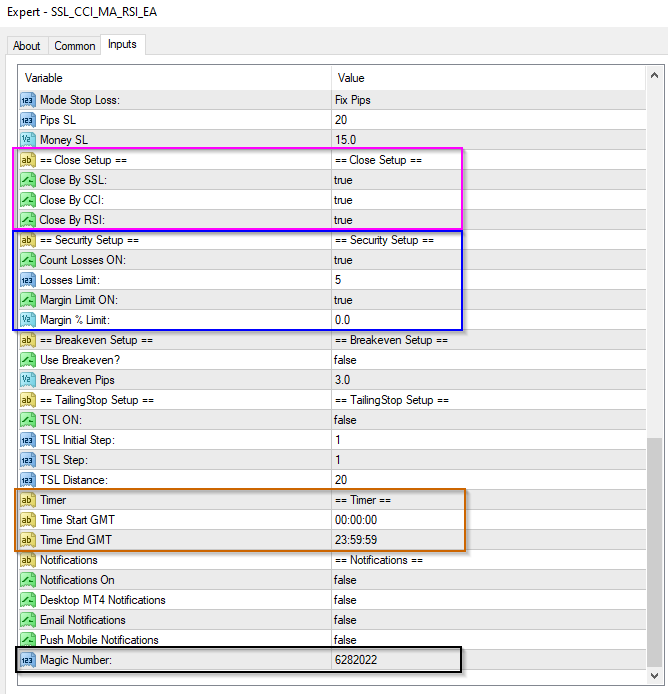Screen dimensions: 668x694
Task: Click the Close Setup string icon
Action: tap(27, 160)
